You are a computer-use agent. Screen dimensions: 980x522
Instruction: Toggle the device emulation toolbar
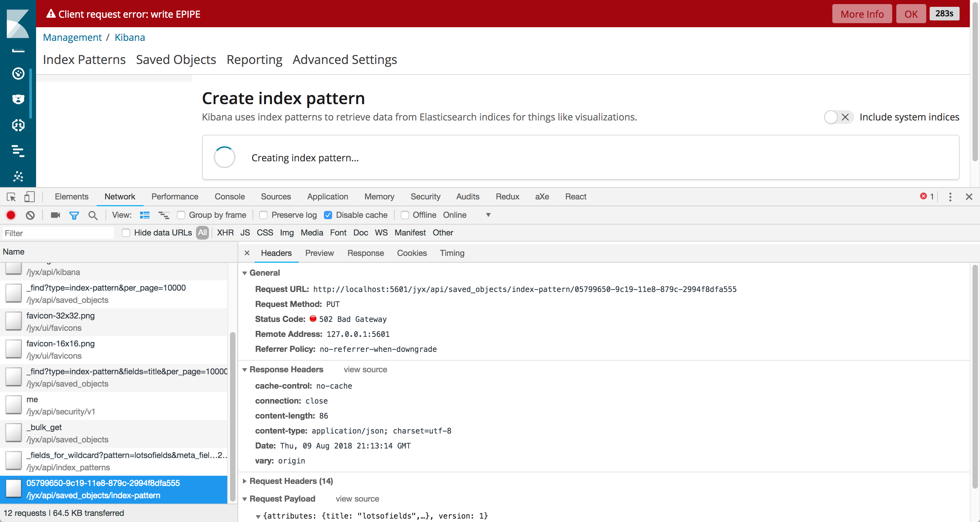[30, 197]
